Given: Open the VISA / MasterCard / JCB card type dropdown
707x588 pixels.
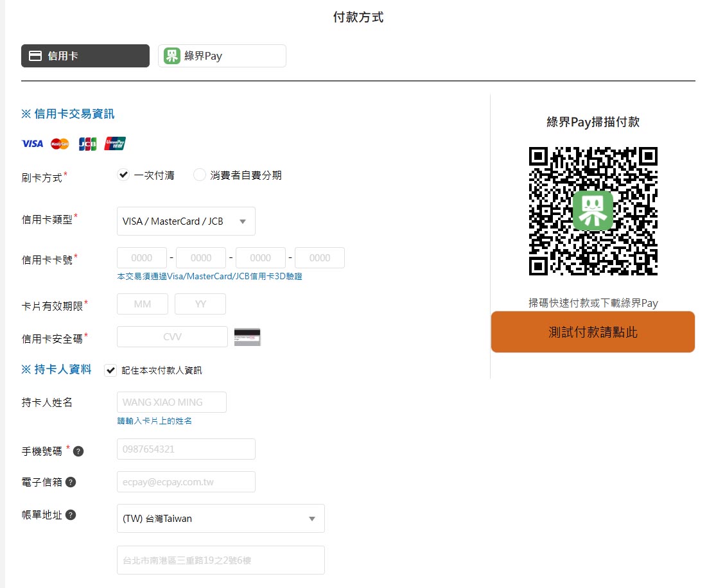Looking at the screenshot, I should coord(186,221).
